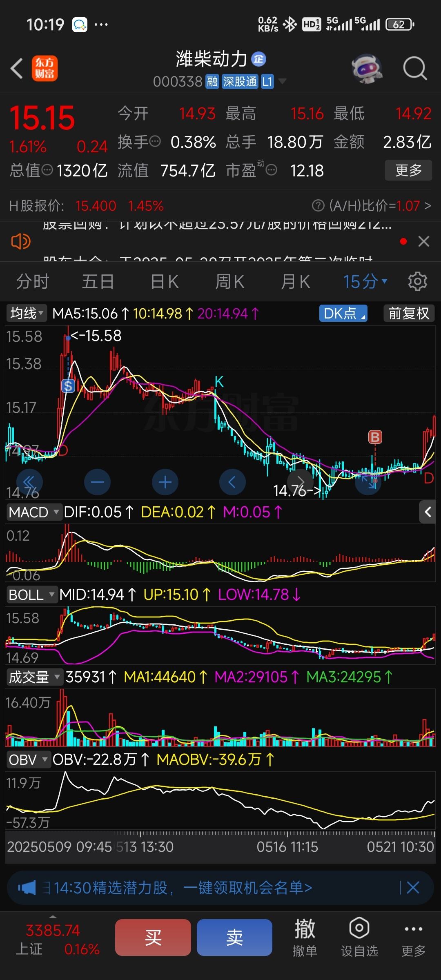Tap the MAOBV:-39.6万 value
Image resolution: width=441 pixels, height=980 pixels.
pos(215,759)
